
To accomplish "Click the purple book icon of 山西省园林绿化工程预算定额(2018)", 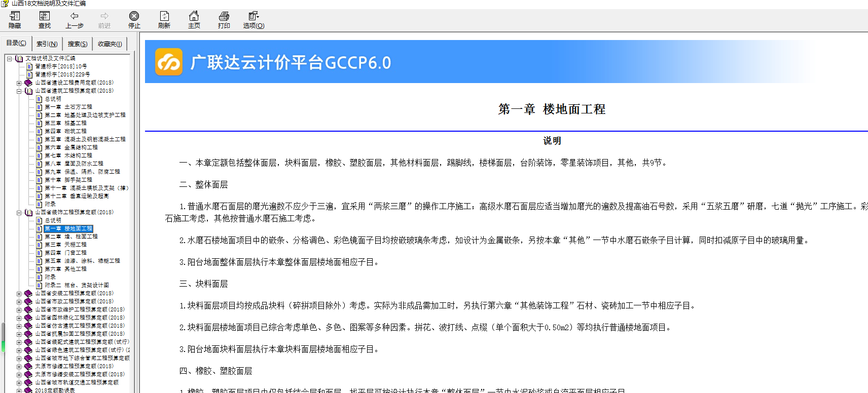I will coord(28,318).
